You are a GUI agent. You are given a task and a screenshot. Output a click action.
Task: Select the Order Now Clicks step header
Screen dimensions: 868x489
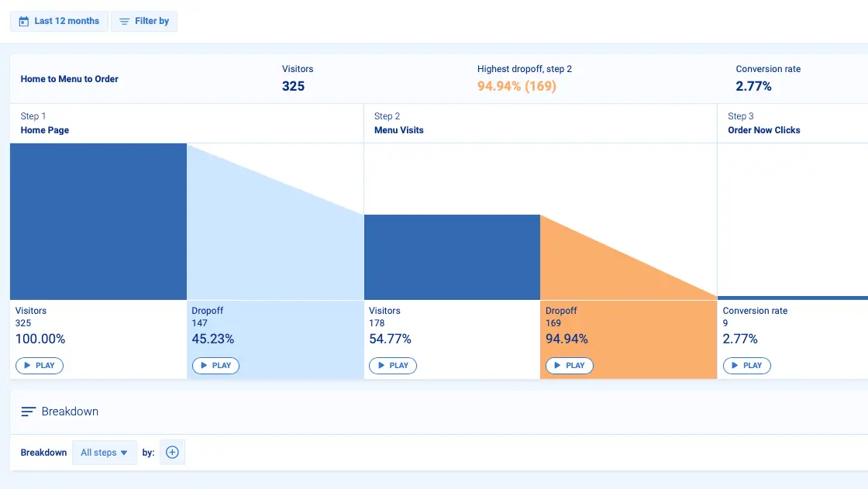click(x=764, y=129)
